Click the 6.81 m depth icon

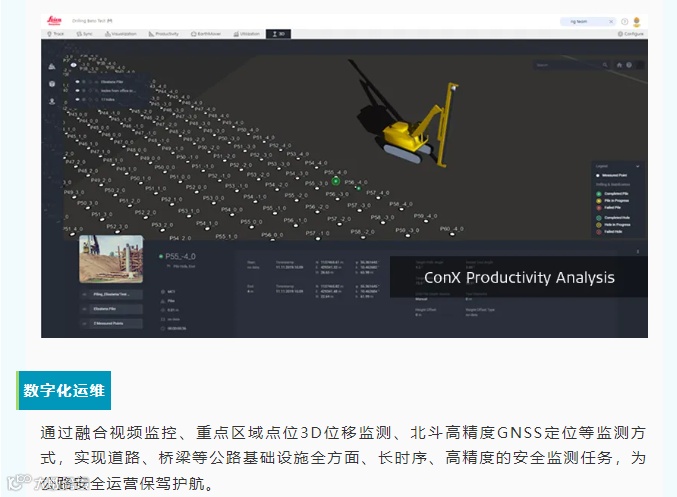[x=163, y=310]
